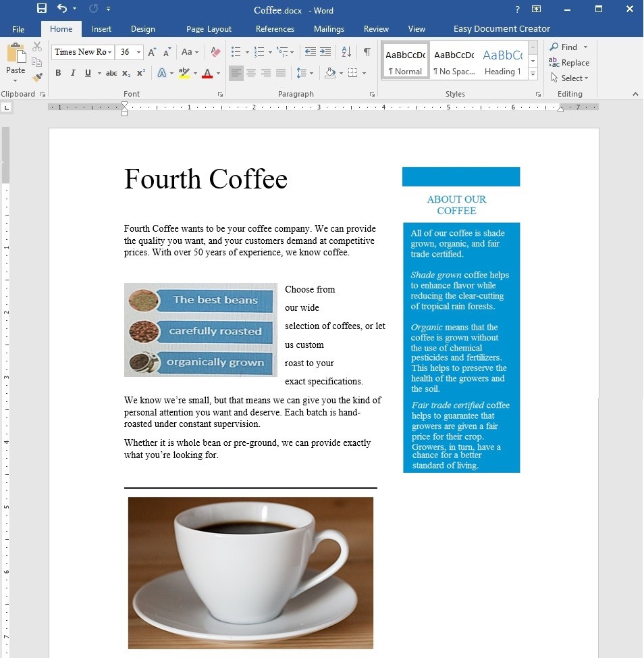
Task: Increase indent of the paragraph
Action: point(325,52)
